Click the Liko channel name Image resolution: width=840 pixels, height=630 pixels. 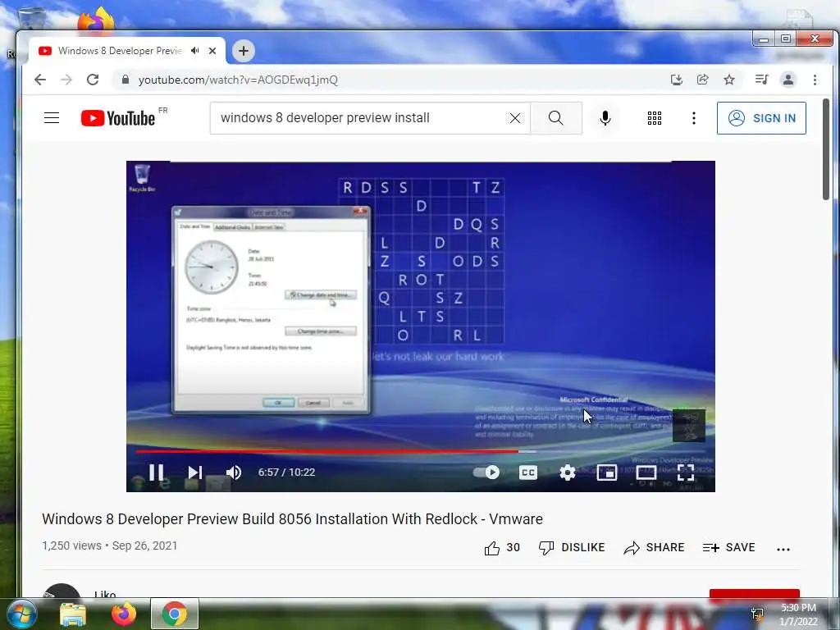tap(105, 594)
